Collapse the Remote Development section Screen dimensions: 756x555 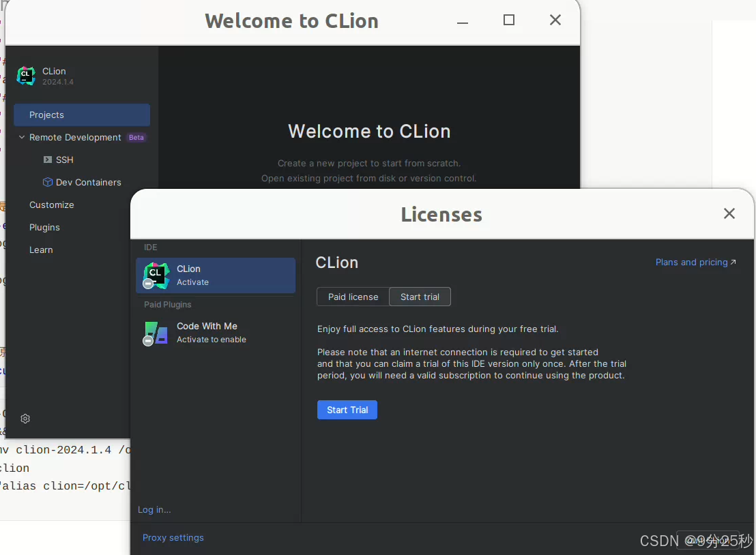21,137
